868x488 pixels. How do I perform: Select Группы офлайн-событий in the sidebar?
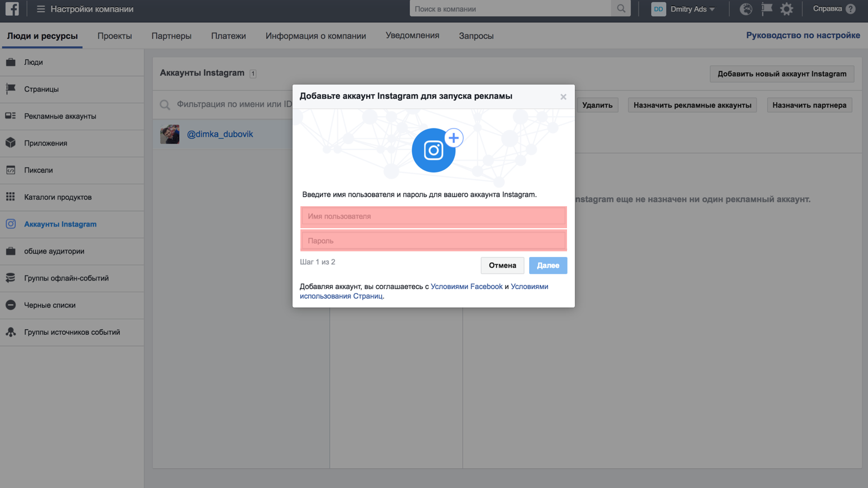coord(72,278)
